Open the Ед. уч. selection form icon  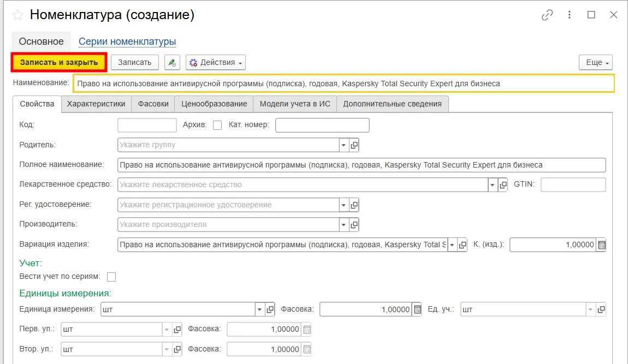(x=601, y=309)
